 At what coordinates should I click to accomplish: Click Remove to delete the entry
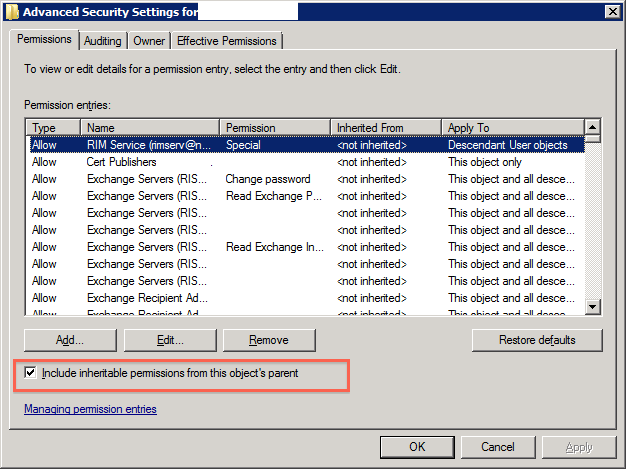click(269, 340)
